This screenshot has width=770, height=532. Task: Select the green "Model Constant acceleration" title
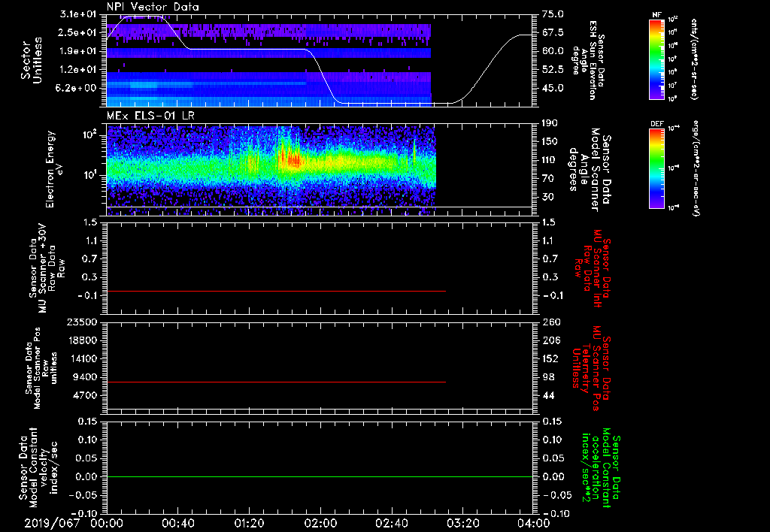(601, 469)
